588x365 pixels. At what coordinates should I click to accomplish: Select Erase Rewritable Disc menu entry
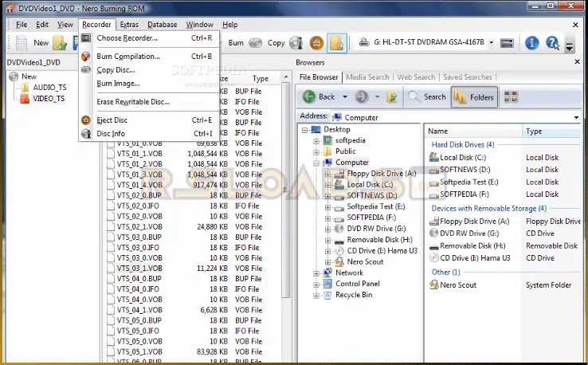[x=132, y=102]
